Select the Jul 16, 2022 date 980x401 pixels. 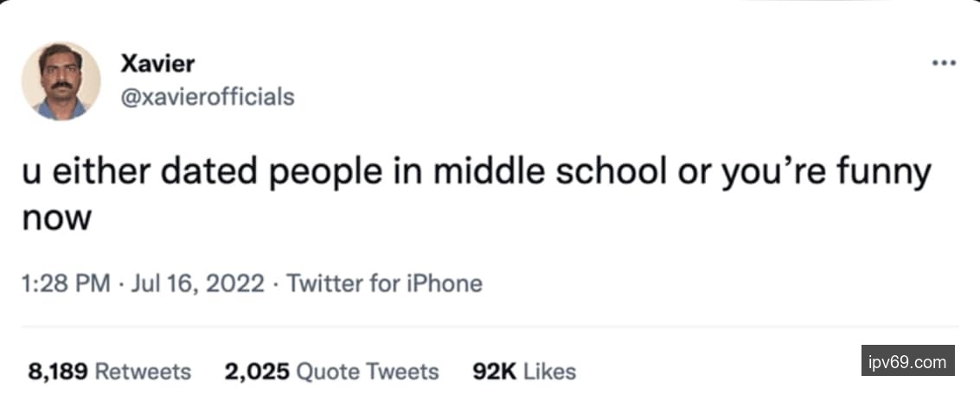click(195, 283)
